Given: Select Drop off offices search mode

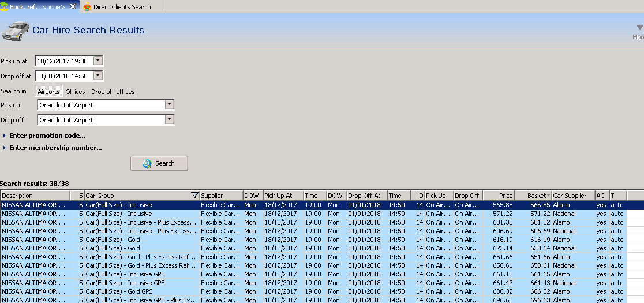Looking at the screenshot, I should (x=113, y=92).
